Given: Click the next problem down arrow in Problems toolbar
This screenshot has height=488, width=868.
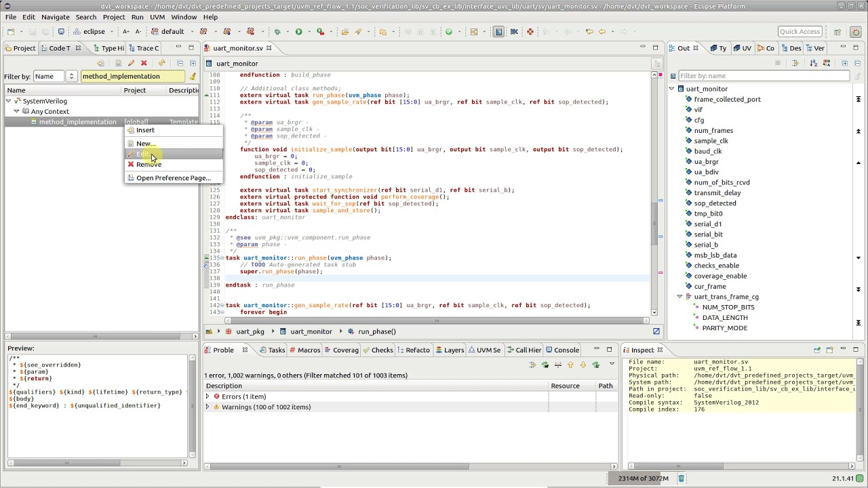Looking at the screenshot, I should [583, 365].
